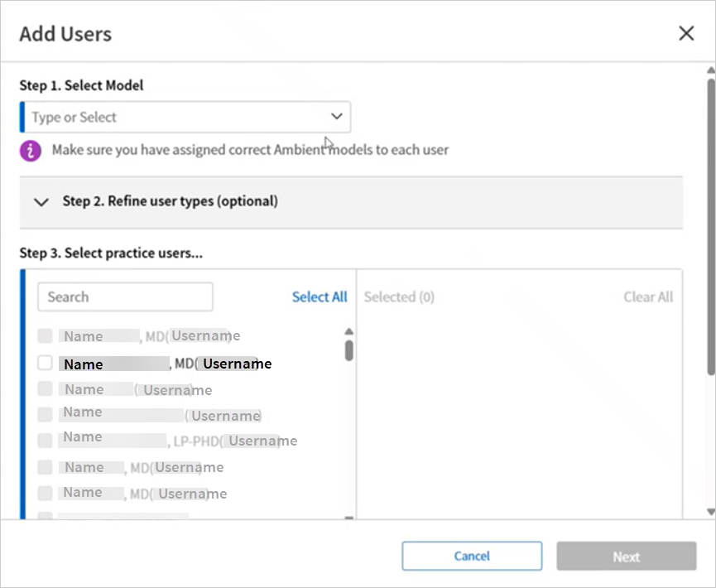This screenshot has width=716, height=588.
Task: Tick the first user's checkbox in list
Action: click(x=46, y=336)
